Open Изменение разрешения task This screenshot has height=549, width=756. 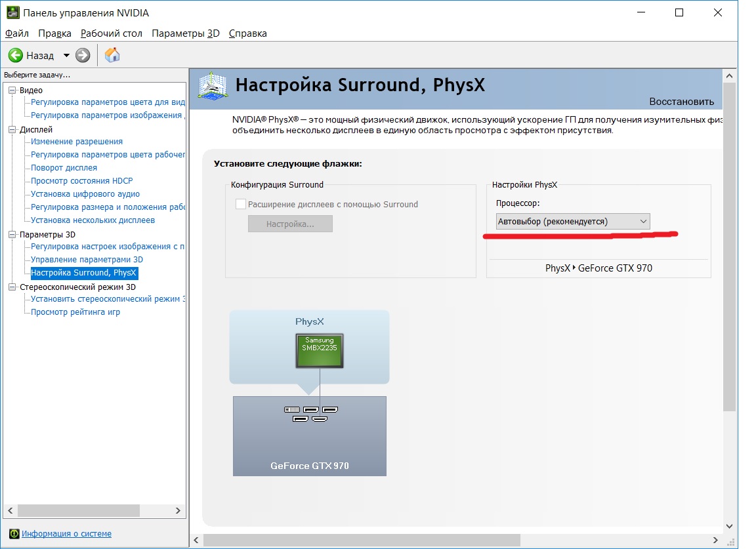point(77,141)
